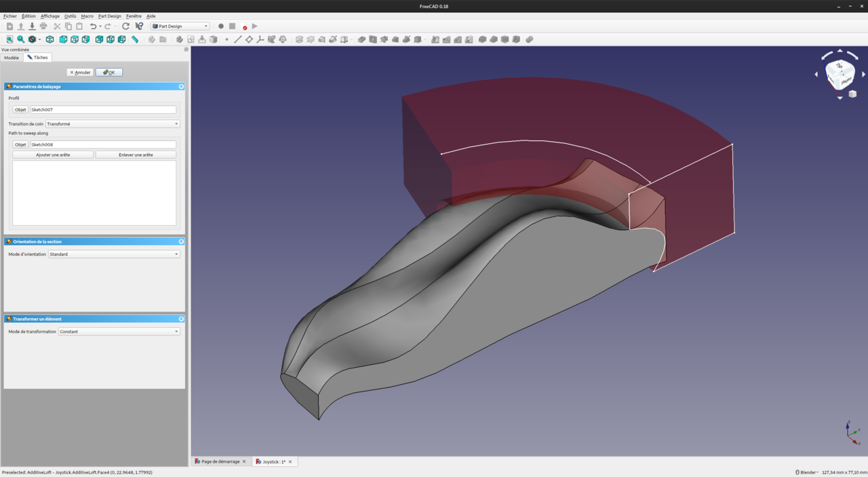The width and height of the screenshot is (868, 477).
Task: Activate the Measure distance ruler tool
Action: (x=135, y=39)
